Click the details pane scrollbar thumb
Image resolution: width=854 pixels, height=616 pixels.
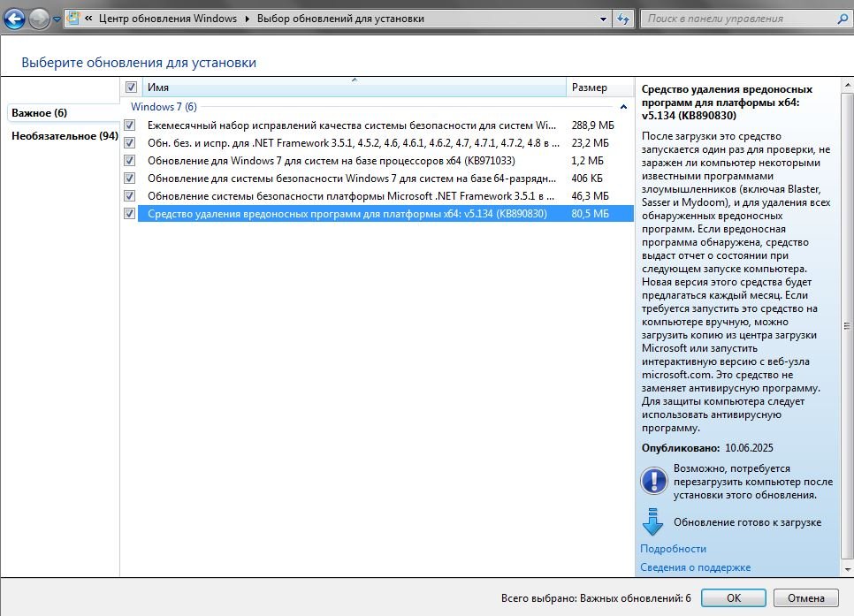[847, 326]
